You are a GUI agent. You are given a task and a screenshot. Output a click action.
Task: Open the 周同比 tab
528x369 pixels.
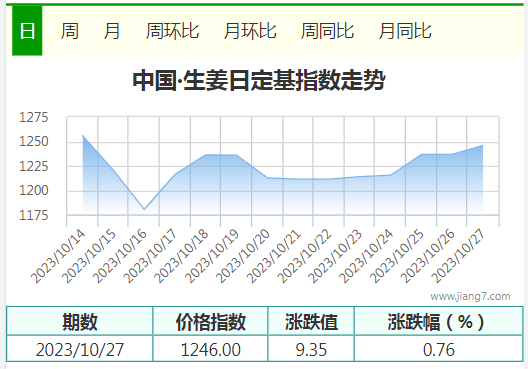pos(327,31)
